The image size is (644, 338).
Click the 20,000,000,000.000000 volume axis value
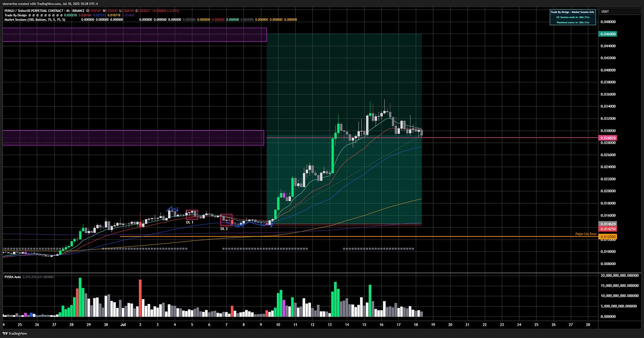point(620,275)
